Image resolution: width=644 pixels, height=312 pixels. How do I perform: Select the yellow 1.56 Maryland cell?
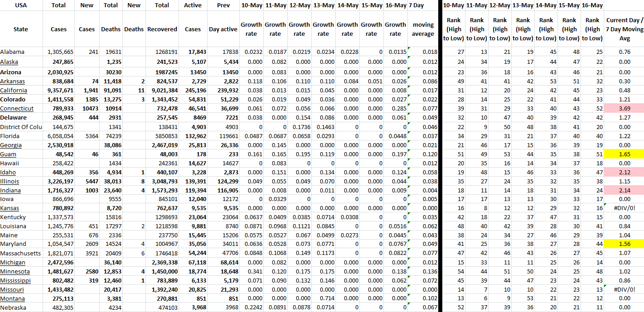624,244
